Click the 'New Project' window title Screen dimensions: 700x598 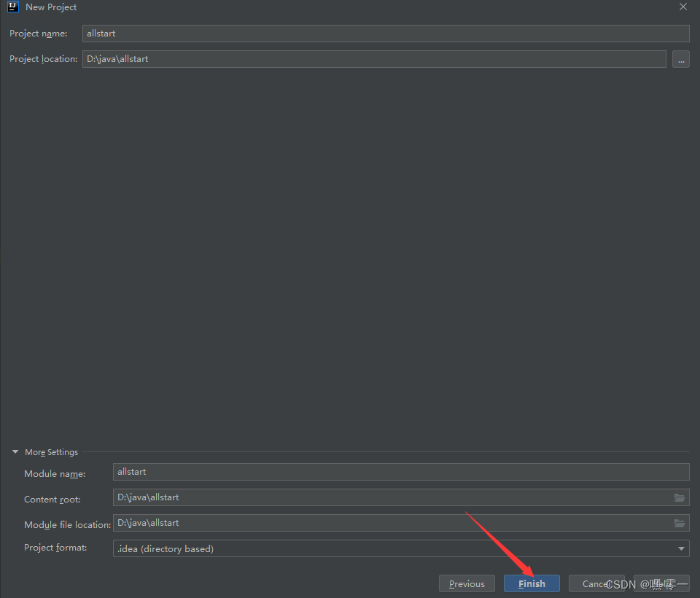point(51,7)
